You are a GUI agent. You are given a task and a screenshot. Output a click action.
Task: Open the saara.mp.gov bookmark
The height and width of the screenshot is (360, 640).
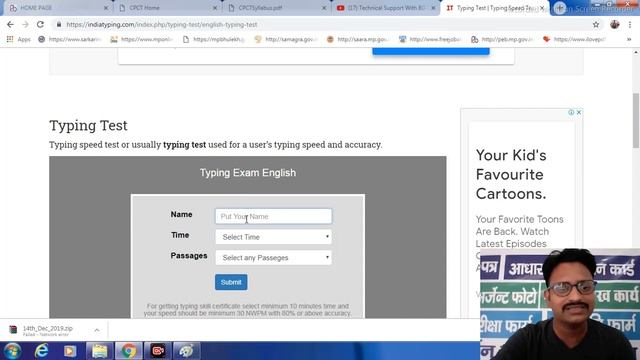358,39
